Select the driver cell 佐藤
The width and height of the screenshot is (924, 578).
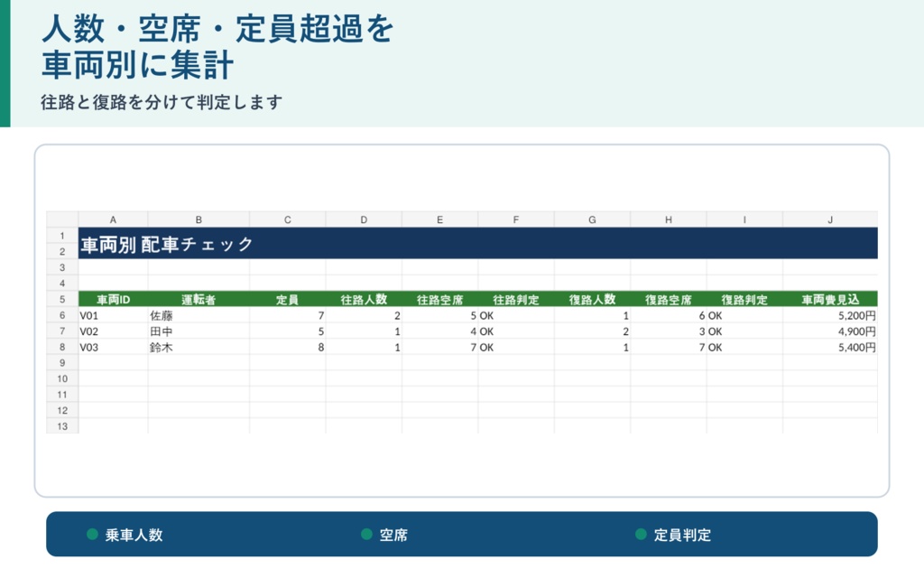199,315
